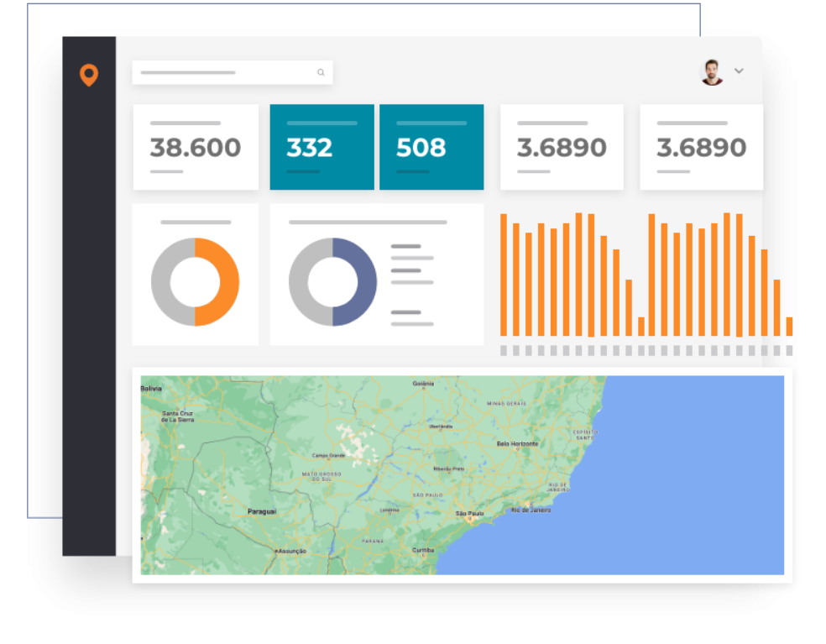Expand the user account dropdown chevron
The width and height of the screenshot is (826, 644).
click(x=739, y=71)
